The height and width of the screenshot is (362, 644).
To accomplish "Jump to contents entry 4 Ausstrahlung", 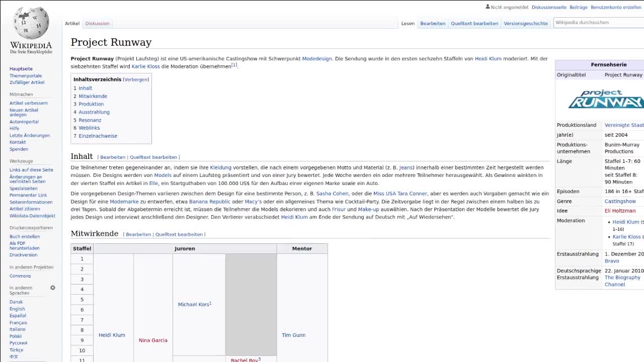I will (x=92, y=112).
